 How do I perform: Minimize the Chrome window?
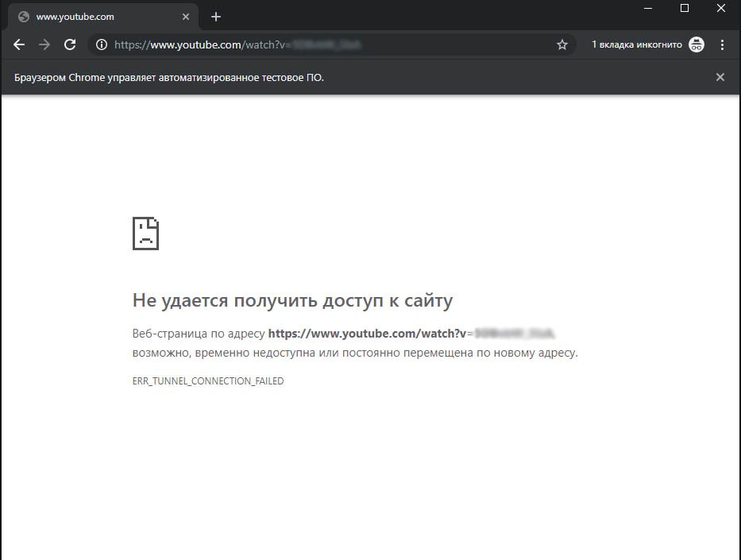point(648,8)
